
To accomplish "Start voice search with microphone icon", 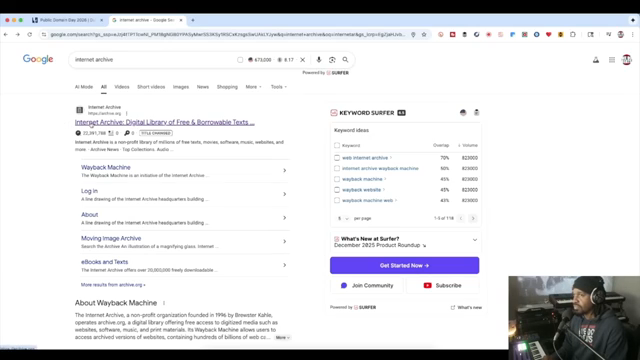I will (319, 60).
